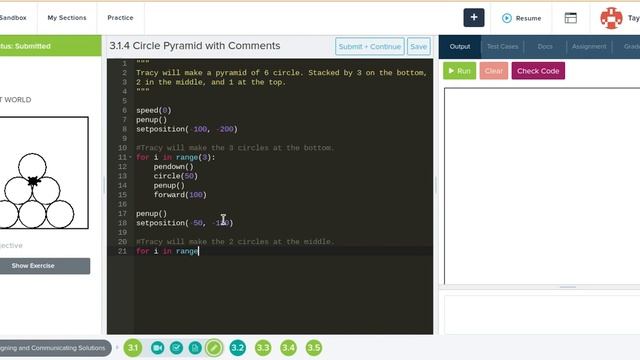Click the 'circle(50)' code line
Image resolution: width=640 pixels, height=360 pixels.
176,176
